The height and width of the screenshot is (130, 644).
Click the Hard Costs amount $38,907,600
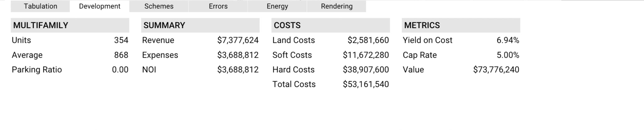[366, 70]
